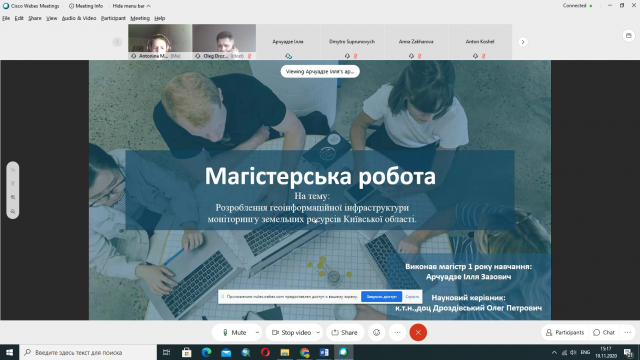This screenshot has height=360, width=640.
Task: Zoom in with left toolbar magnifier
Action: point(13,197)
